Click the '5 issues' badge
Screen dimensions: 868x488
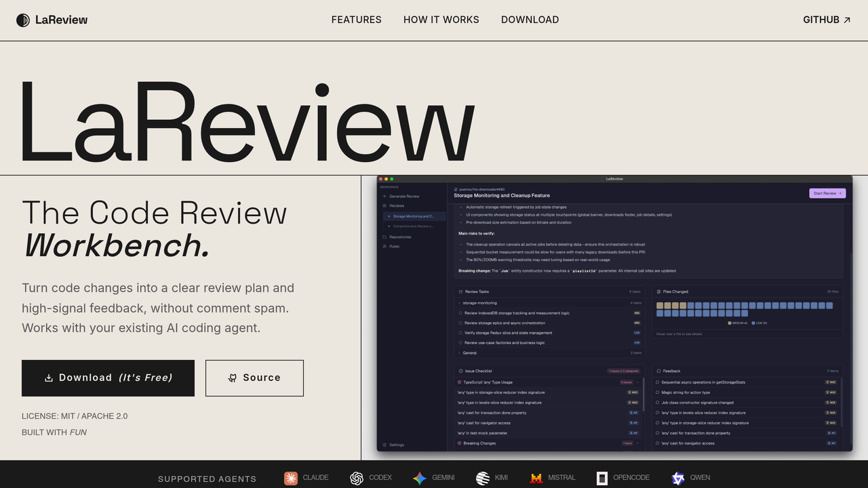coord(626,382)
